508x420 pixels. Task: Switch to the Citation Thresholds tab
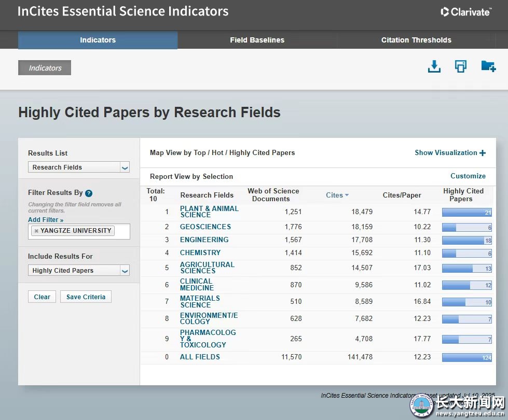[416, 40]
